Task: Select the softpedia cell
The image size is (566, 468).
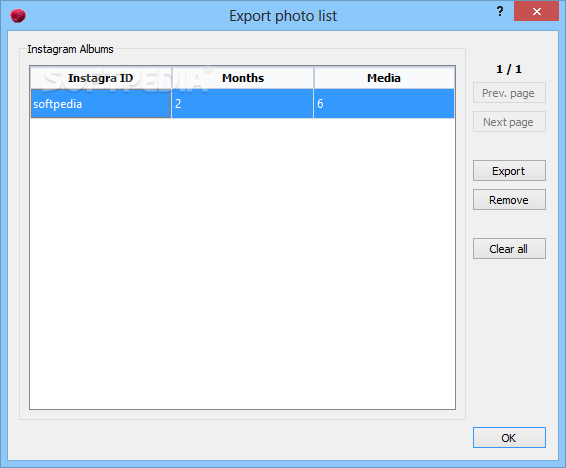Action: 101,104
